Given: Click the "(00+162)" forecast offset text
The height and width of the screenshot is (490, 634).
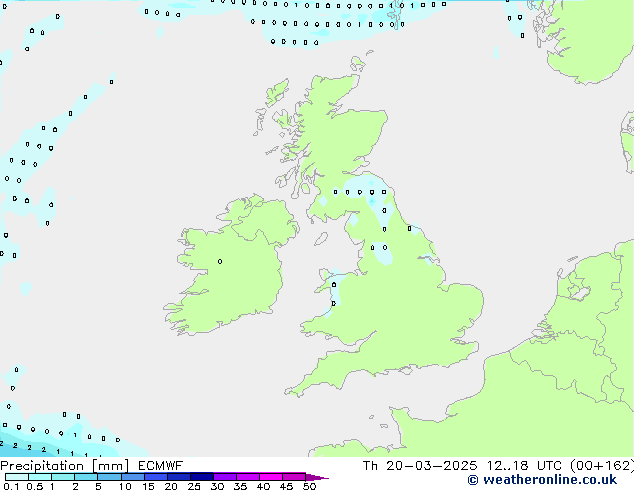Looking at the screenshot, I should pyautogui.click(x=602, y=466).
